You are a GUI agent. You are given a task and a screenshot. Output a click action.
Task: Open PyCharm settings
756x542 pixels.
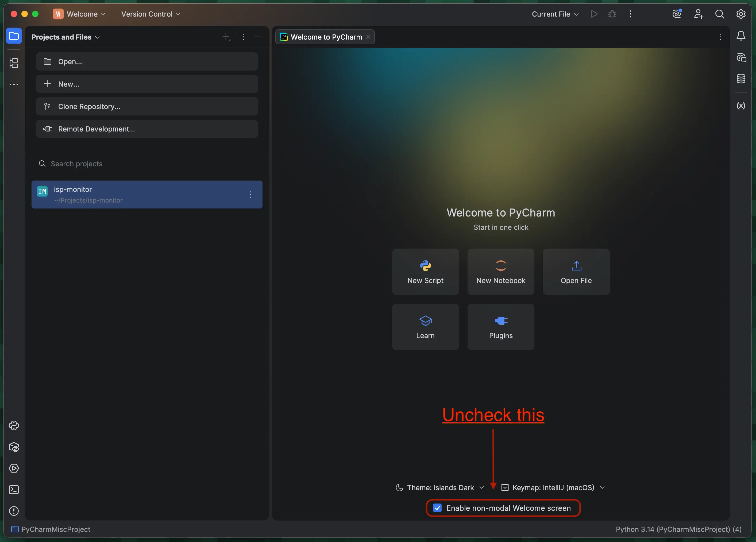(x=741, y=14)
